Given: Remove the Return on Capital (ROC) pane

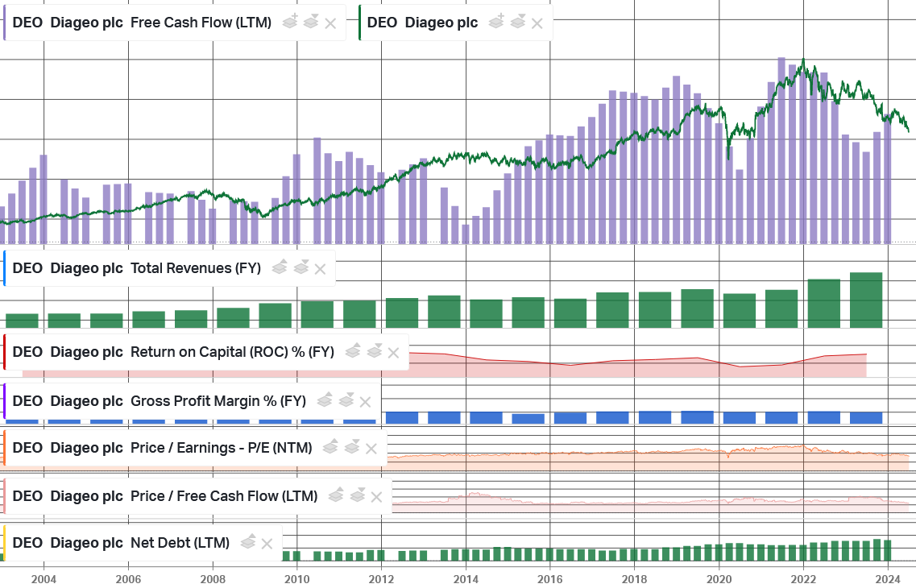Looking at the screenshot, I should (x=393, y=353).
